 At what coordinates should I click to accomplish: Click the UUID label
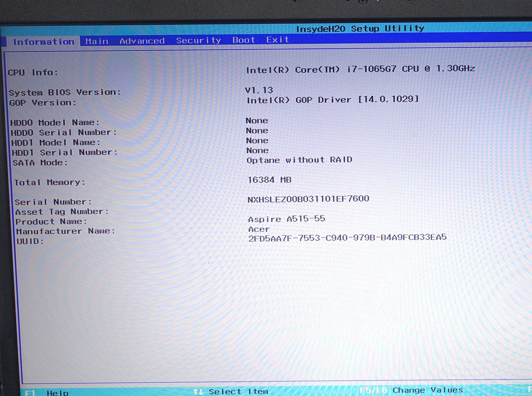[30, 241]
